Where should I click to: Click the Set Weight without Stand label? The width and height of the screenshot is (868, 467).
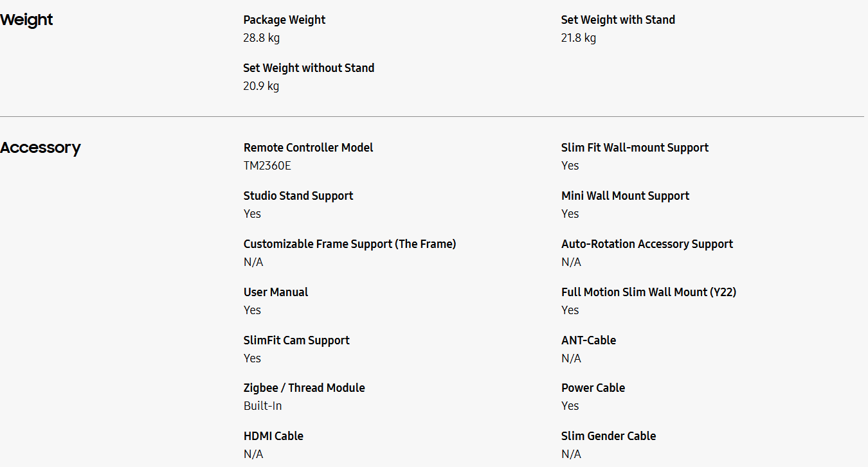[x=309, y=68]
